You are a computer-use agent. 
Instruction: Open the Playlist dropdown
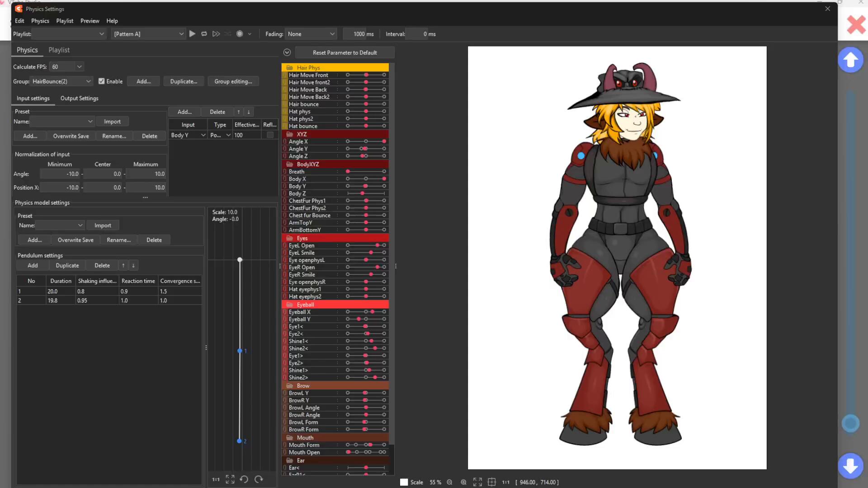69,34
